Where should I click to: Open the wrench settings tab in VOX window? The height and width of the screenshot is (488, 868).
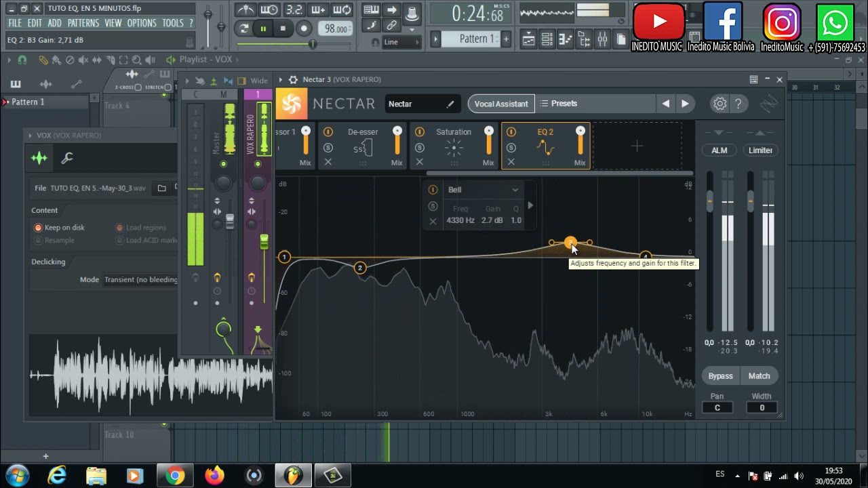[x=67, y=158]
